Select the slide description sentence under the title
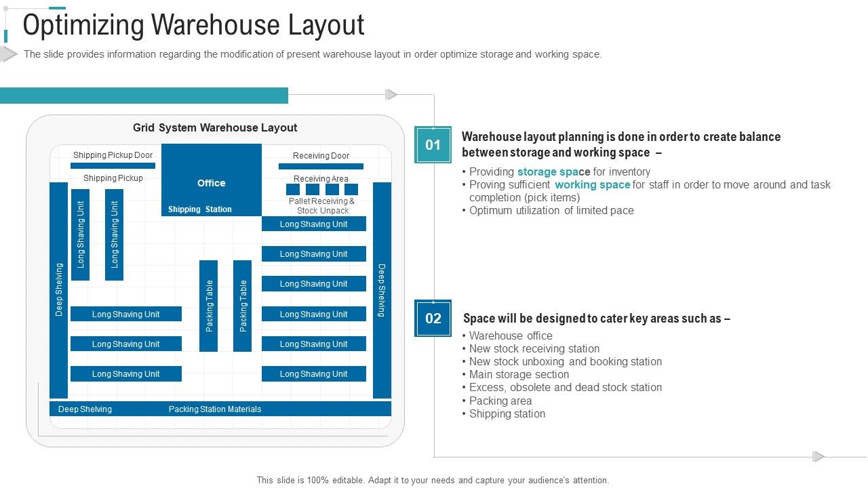 coord(313,54)
